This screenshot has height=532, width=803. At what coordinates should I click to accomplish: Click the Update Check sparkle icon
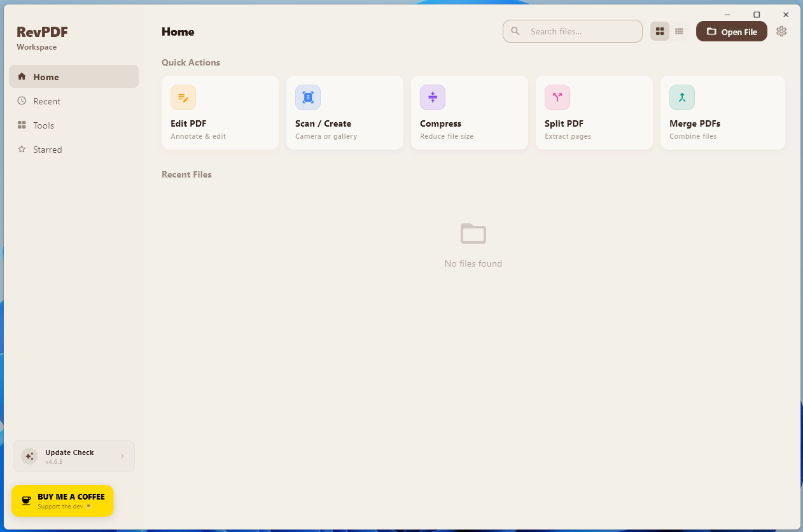(29, 456)
